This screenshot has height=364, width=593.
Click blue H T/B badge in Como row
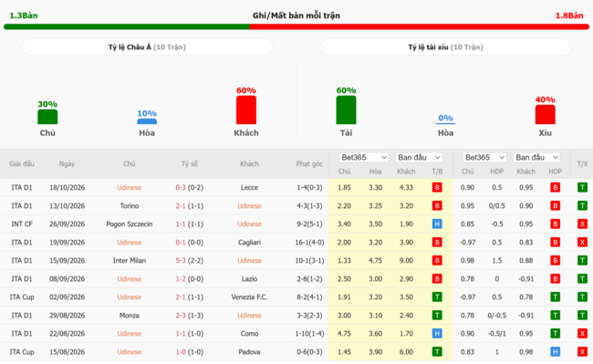pos(437,333)
